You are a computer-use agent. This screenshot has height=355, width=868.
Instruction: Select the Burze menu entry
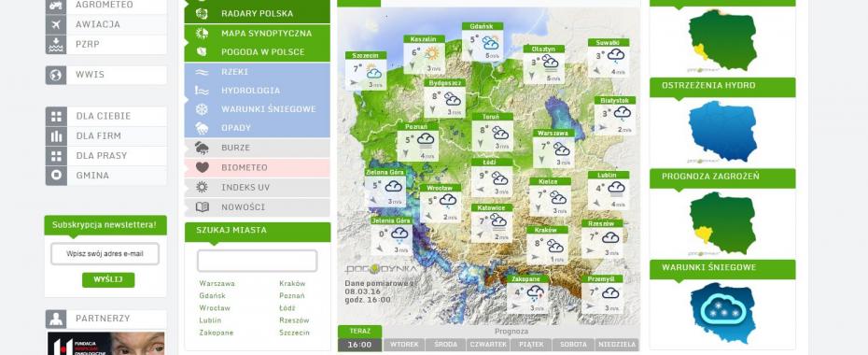coord(258,148)
